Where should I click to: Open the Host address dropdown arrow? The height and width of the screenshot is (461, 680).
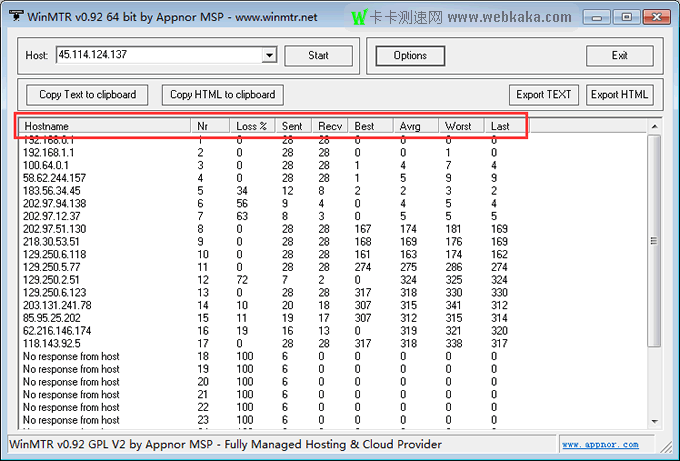point(269,56)
